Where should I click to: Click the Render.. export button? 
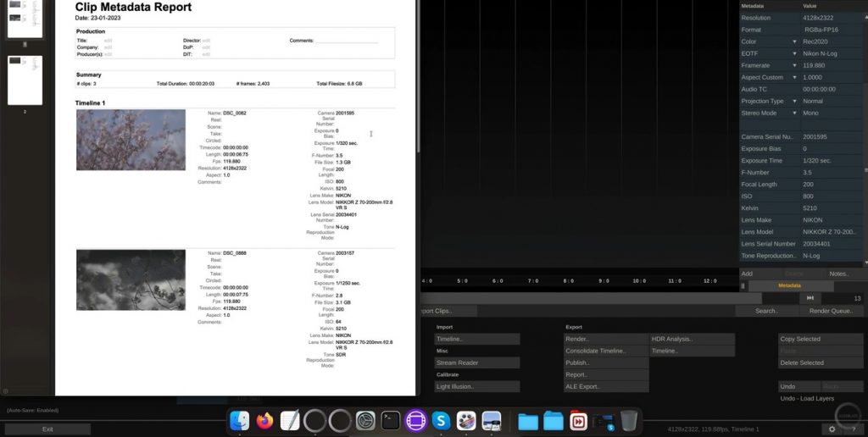605,339
